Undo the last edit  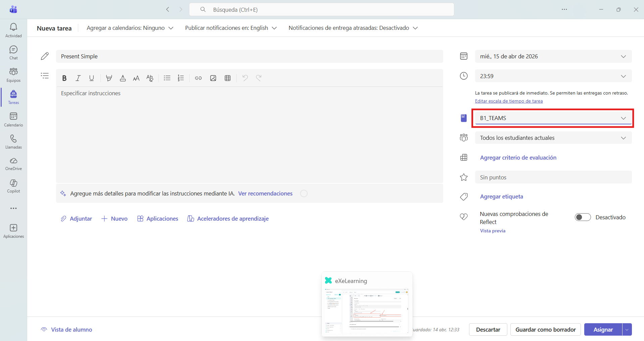245,78
